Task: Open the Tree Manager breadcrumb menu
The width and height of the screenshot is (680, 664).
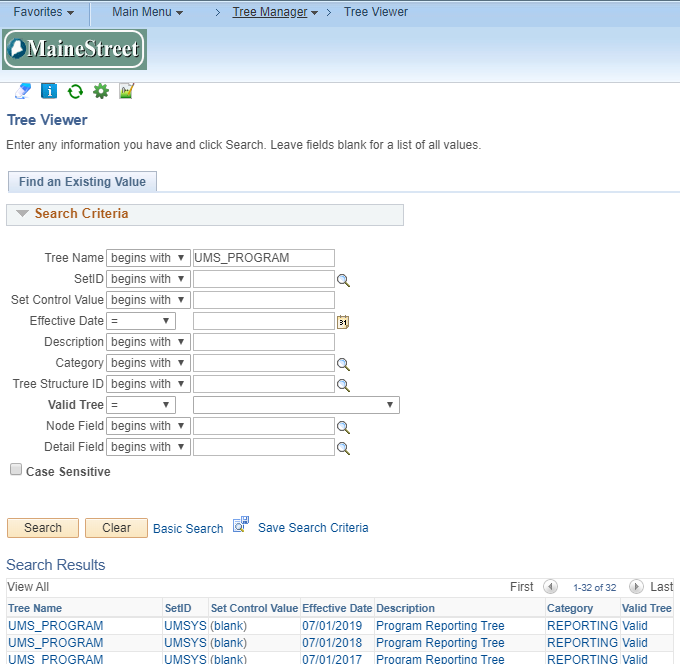Action: pyautogui.click(x=275, y=12)
